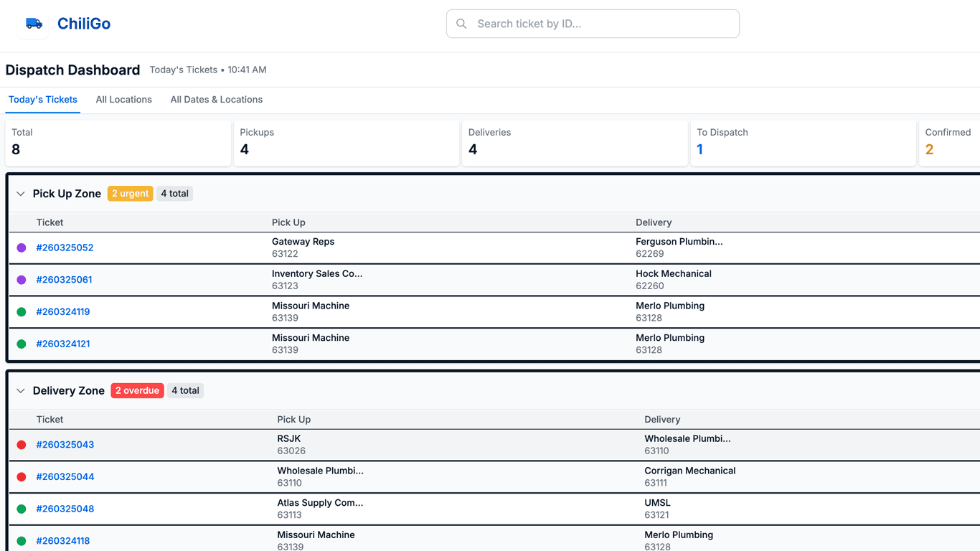Focus the Search ticket by ID field
This screenshot has height=551, width=980.
(593, 24)
